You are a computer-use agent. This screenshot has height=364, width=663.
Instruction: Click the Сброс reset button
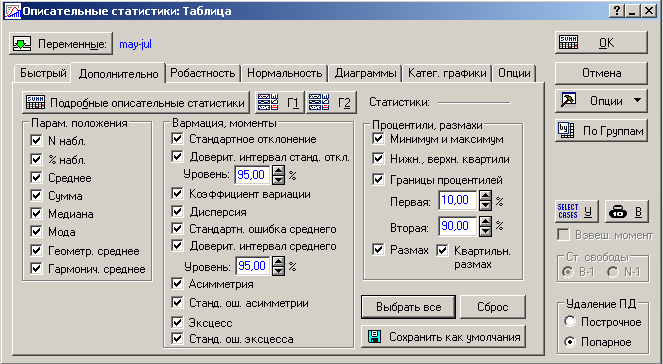493,307
